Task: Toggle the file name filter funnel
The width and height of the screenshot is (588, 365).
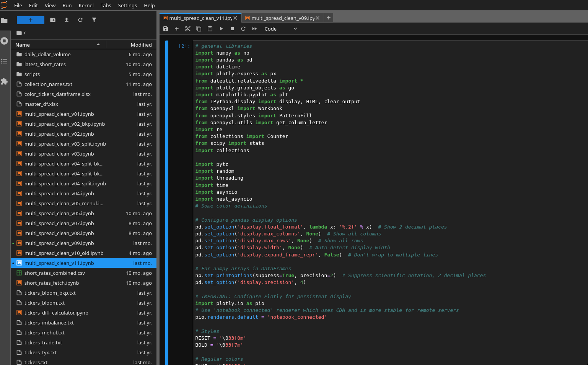Action: click(x=94, y=20)
